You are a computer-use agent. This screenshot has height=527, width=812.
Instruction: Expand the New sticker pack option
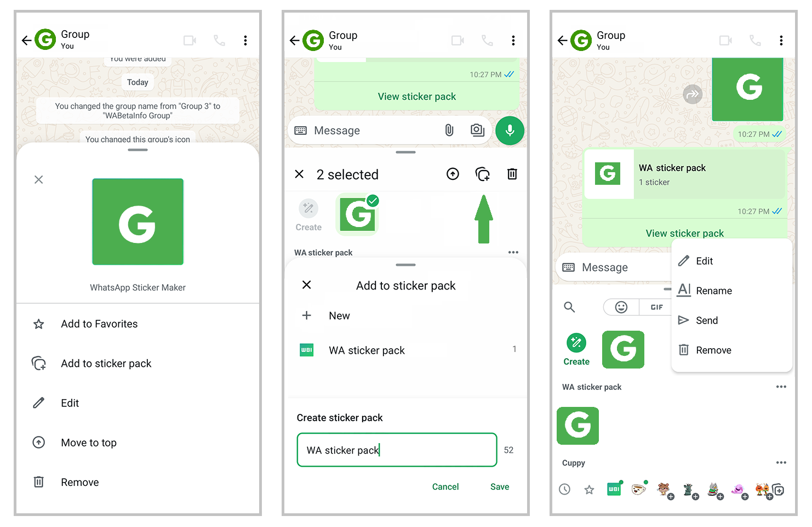click(x=339, y=316)
